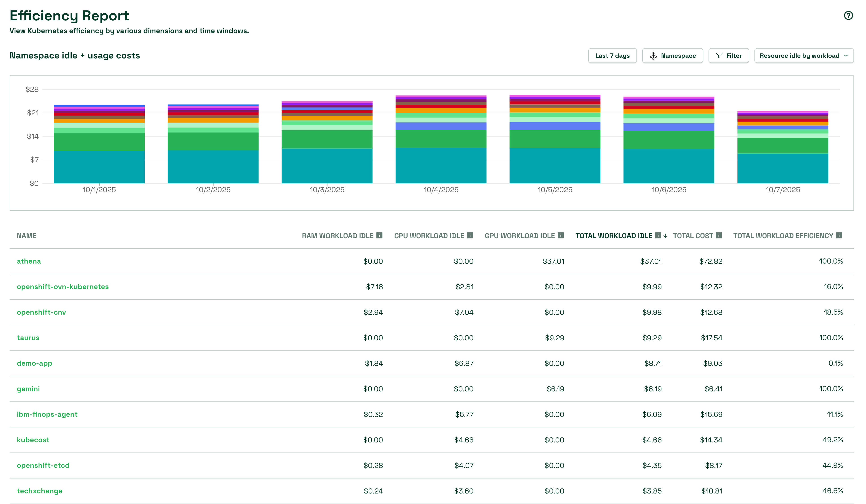866x504 pixels.
Task: Click the green segment of 10/1/2025 bar
Action: point(99,142)
